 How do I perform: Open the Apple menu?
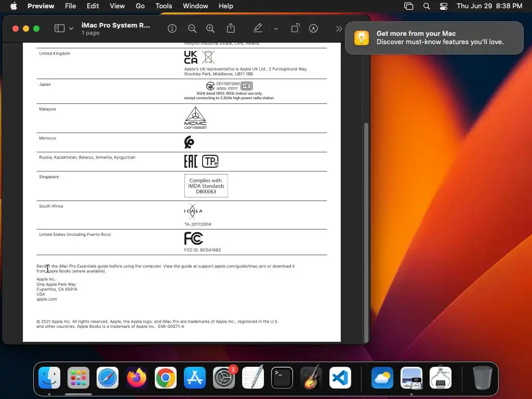click(x=14, y=6)
